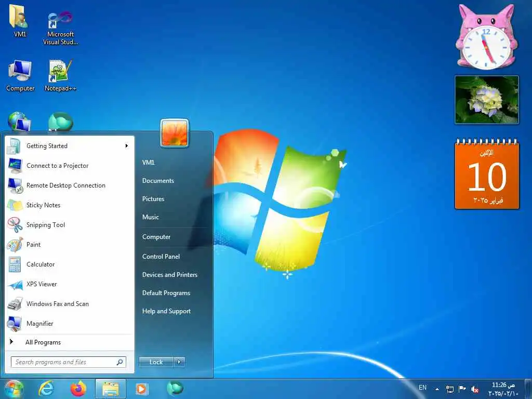Viewport: 532px width, 399px height.
Task: Click the Getting Started icon in Start menu
Action: pyautogui.click(x=15, y=146)
